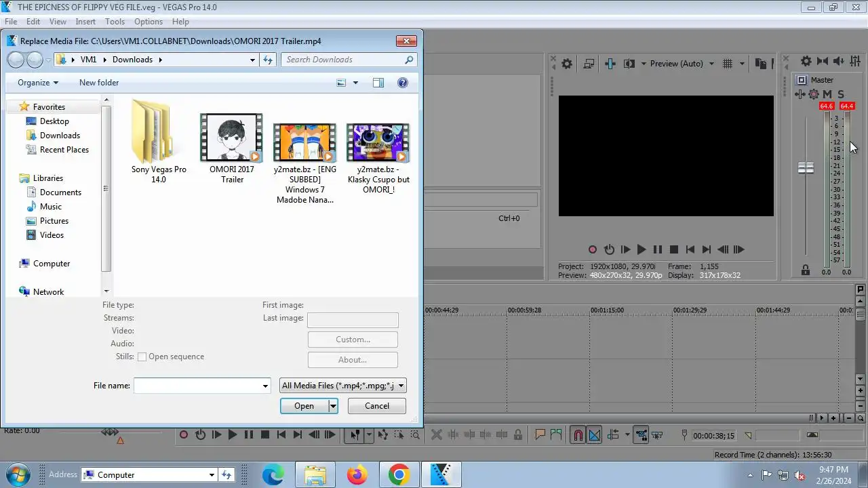Click Play on the timeline transport bar
868x488 pixels.
(x=233, y=435)
